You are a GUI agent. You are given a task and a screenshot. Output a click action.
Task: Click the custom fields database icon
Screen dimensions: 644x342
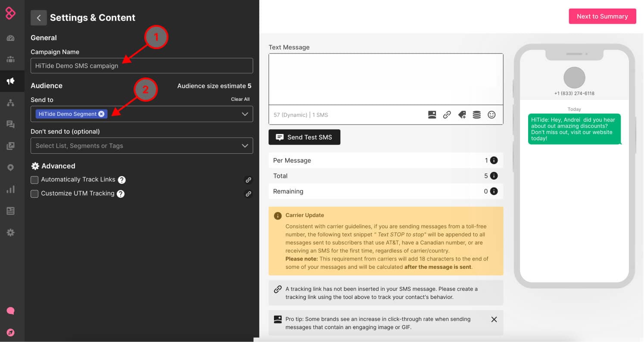(476, 115)
